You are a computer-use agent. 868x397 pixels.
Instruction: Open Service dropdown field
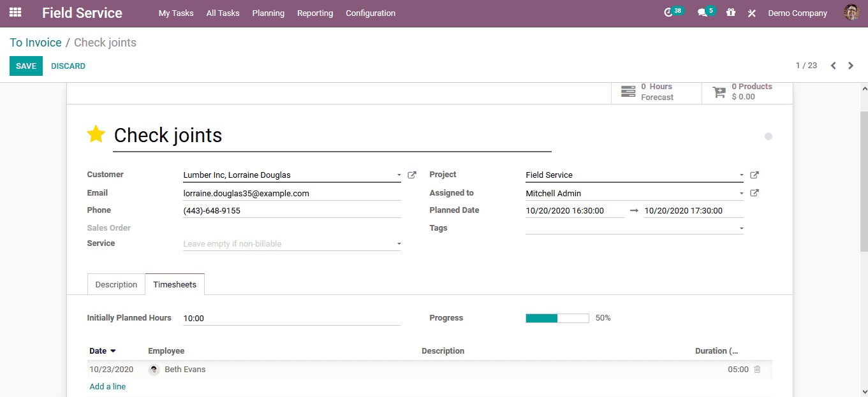292,243
